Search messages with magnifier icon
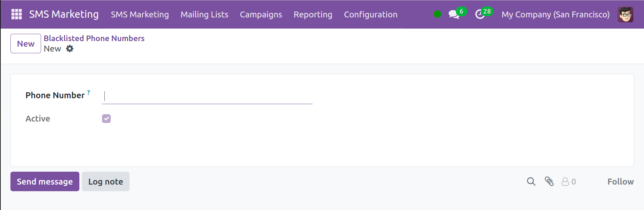Screen dimensions: 644x210 click(531, 181)
